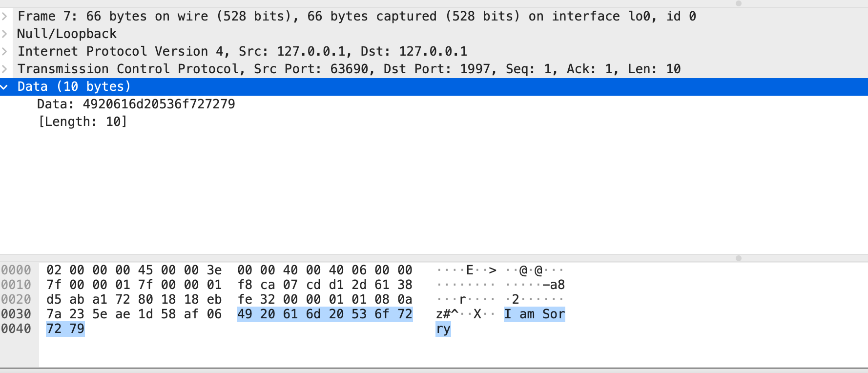This screenshot has height=373, width=868.
Task: Select the Null/Loopback row
Action: click(67, 34)
